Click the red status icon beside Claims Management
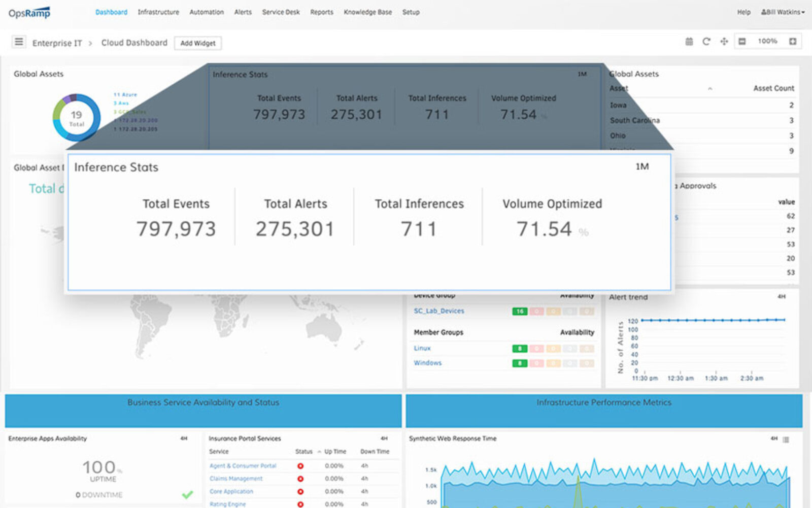The height and width of the screenshot is (508, 812). pyautogui.click(x=300, y=479)
